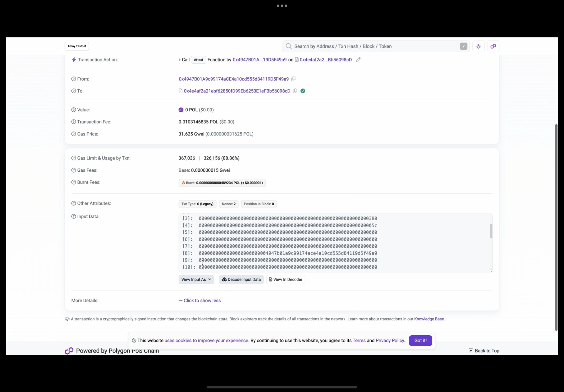564x392 pixels.
Task: Click the link/chain icon top right
Action: (x=493, y=46)
